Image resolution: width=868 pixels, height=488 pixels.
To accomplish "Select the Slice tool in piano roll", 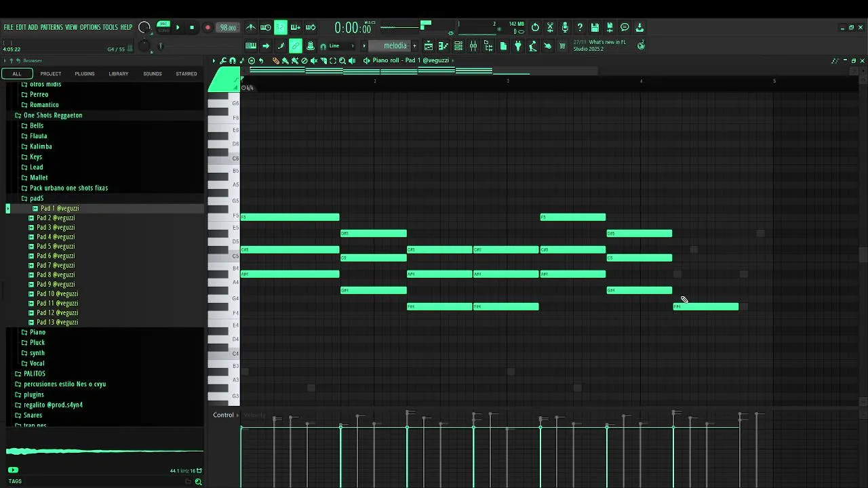I will point(323,60).
